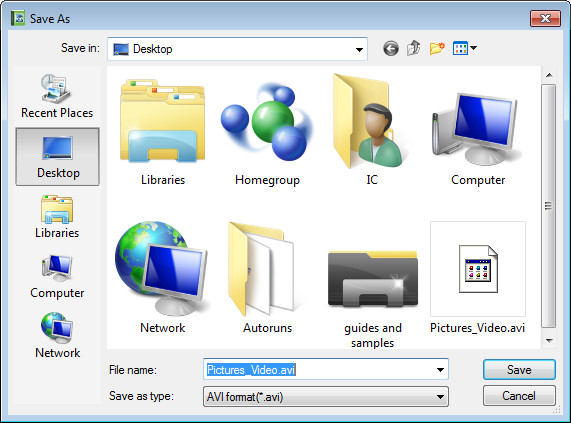Open the Save as type dropdown
Screen dimensions: 571x423
click(x=440, y=397)
